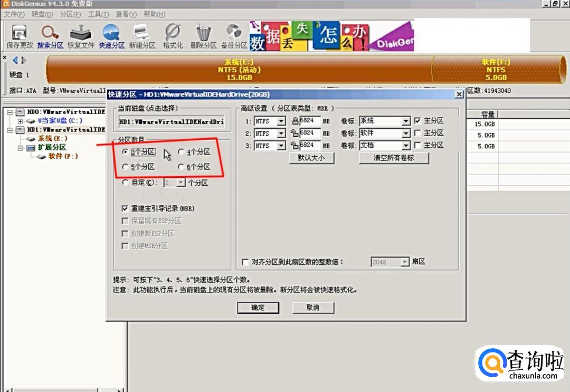Screen dimensions: 570x392
Task: Open the 系统 volume label dropdown
Action: tap(406, 121)
